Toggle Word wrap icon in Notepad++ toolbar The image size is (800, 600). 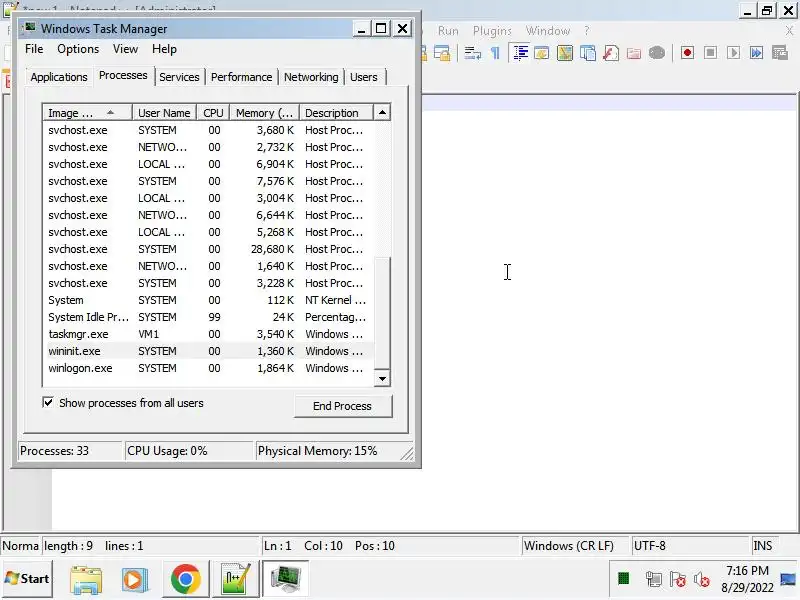click(x=472, y=53)
